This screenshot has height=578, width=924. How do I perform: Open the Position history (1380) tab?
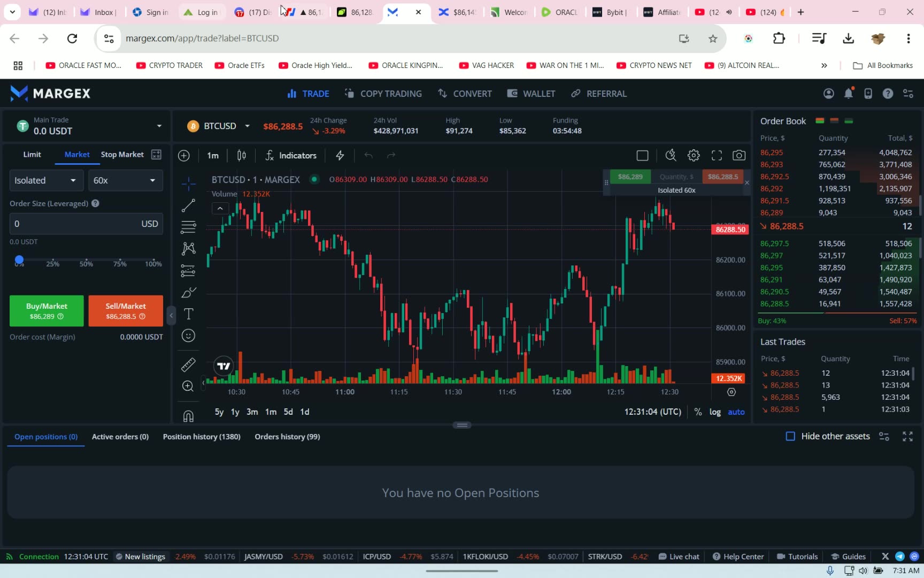click(x=202, y=437)
